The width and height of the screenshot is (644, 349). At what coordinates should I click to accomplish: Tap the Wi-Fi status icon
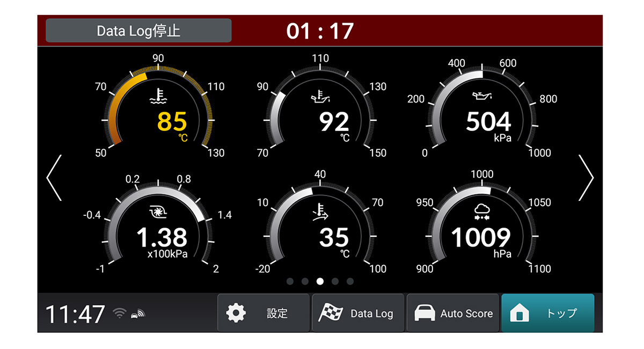120,313
